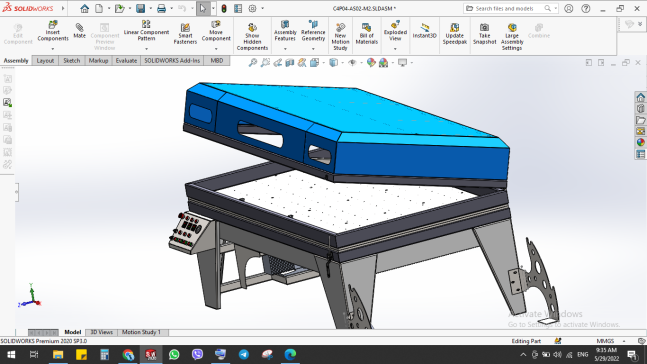This screenshot has height=364, width=647.
Task: Launch Instant3D
Action: tap(425, 31)
